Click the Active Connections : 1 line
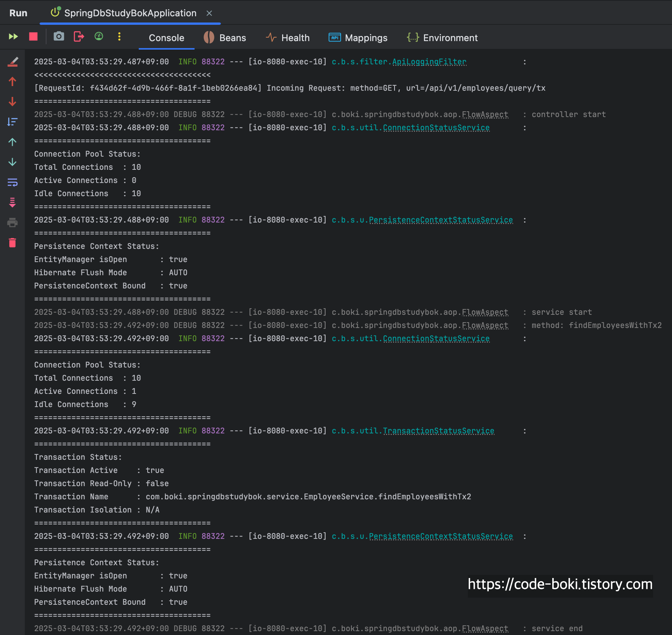Viewport: 672px width, 635px height. [x=85, y=391]
